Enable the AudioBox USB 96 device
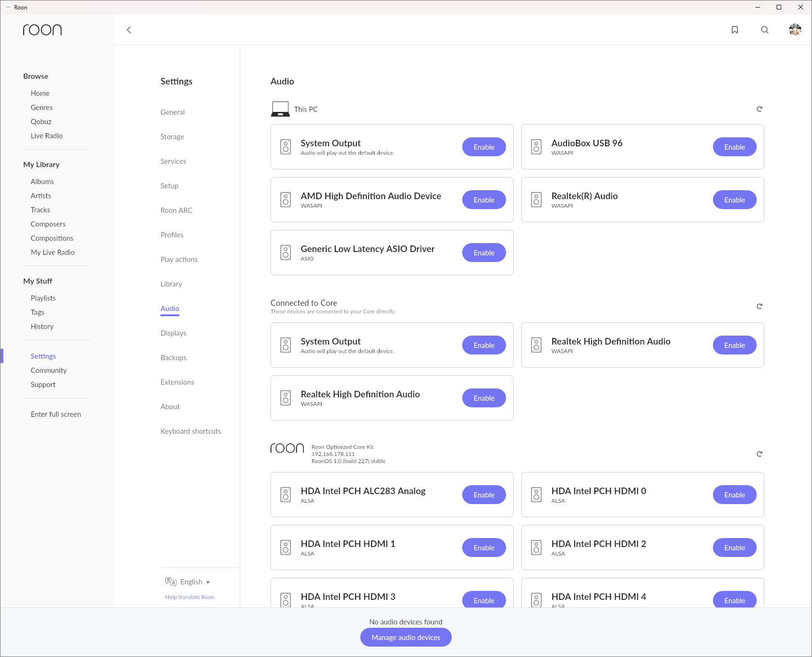Screen dimensions: 812x657 [x=735, y=147]
